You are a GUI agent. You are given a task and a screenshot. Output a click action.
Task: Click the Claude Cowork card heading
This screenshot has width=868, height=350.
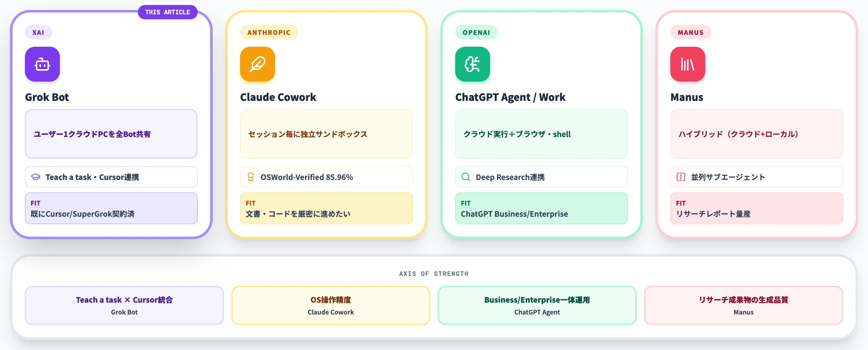(278, 97)
